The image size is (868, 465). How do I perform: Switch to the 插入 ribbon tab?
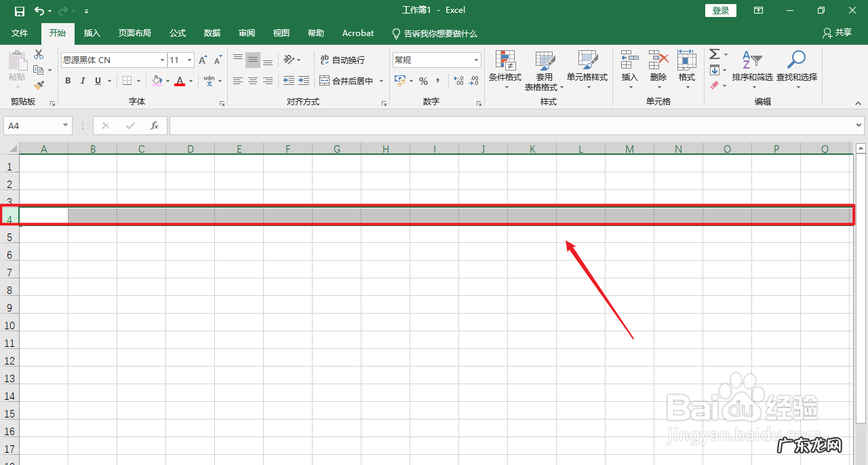click(x=92, y=33)
